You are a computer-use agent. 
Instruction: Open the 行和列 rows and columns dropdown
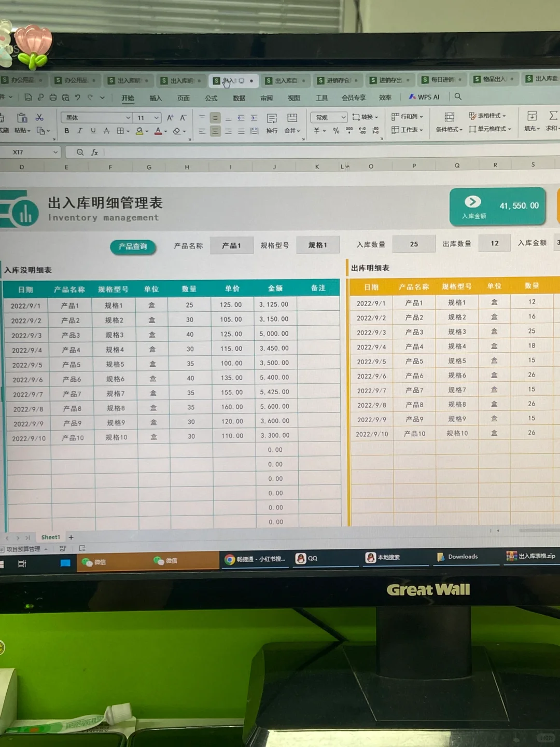tap(407, 116)
